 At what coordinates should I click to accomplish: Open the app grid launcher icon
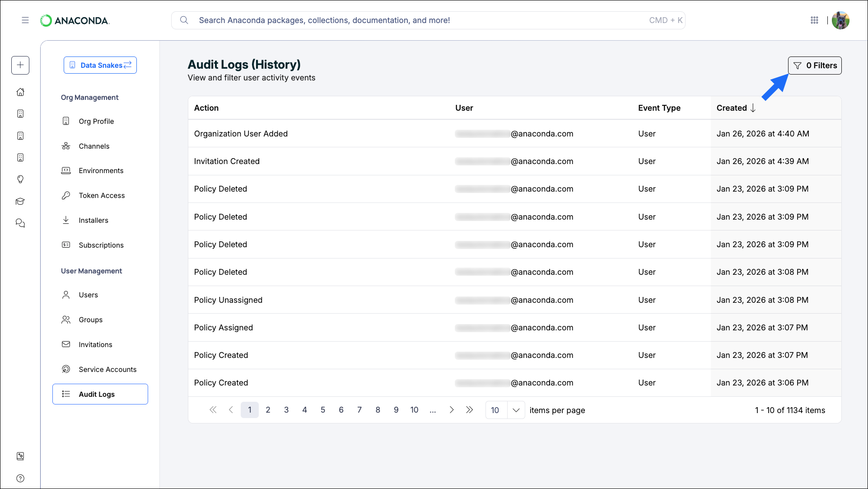pyautogui.click(x=815, y=20)
